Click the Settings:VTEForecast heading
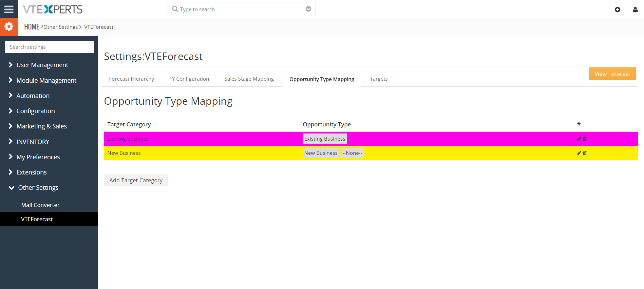The height and width of the screenshot is (289, 644). pyautogui.click(x=153, y=56)
